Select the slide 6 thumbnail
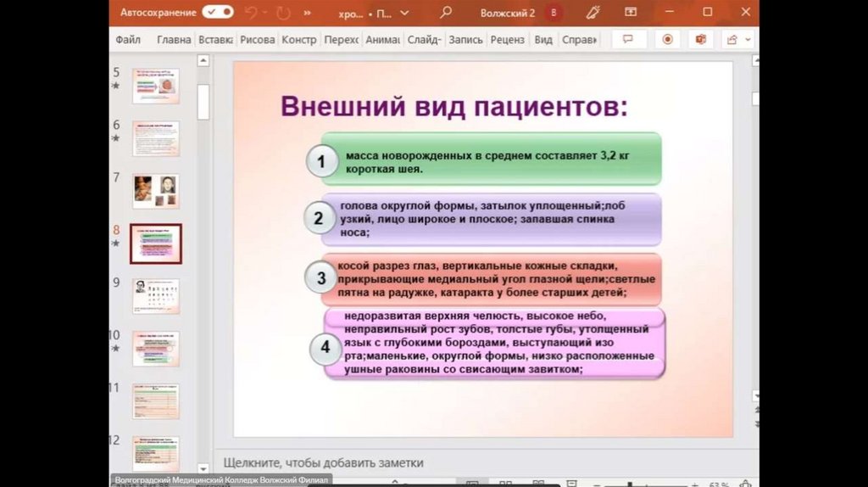 156,138
